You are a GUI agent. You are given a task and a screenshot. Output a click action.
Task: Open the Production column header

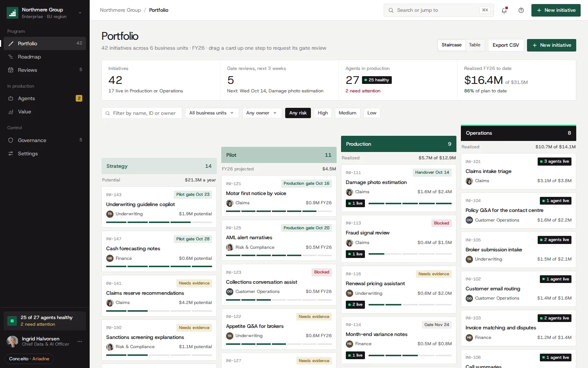pos(399,144)
